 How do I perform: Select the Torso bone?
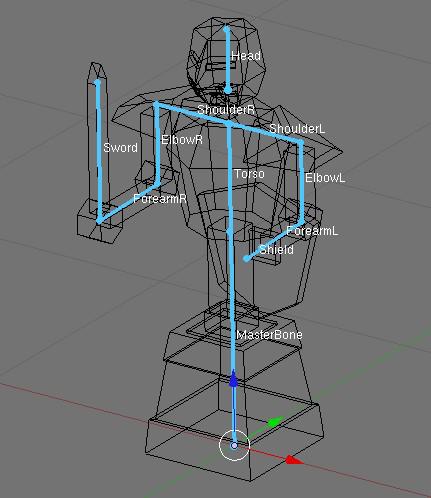(229, 177)
